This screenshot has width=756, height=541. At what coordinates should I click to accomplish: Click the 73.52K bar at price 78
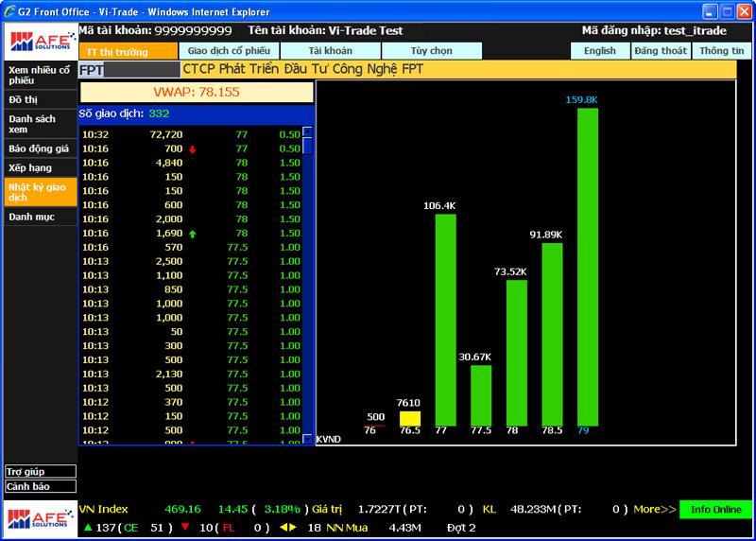[x=517, y=353]
